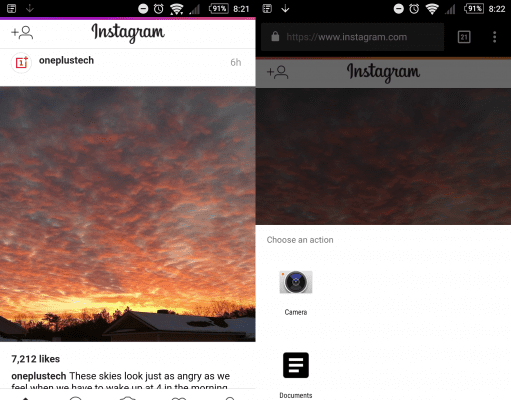View the 7,212 likes list
Screen dimensions: 511x400
[36, 359]
